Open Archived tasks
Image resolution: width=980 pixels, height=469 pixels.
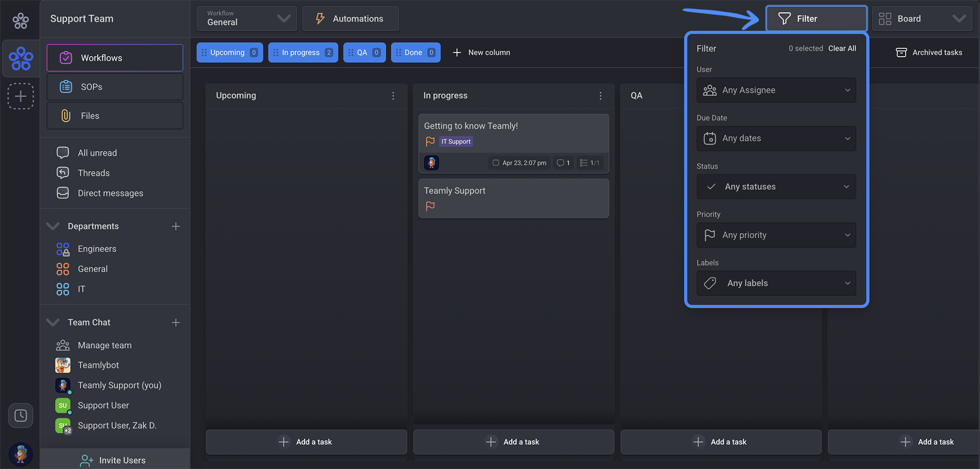click(x=929, y=53)
